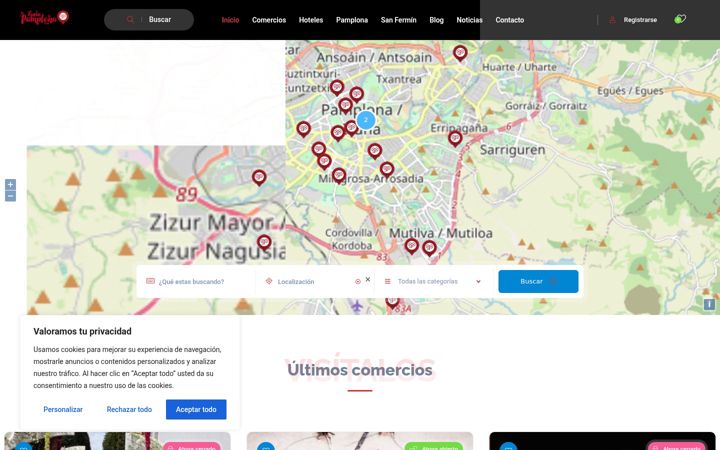Click the Registrarse link
Screen dimensions: 720x450
click(x=640, y=20)
